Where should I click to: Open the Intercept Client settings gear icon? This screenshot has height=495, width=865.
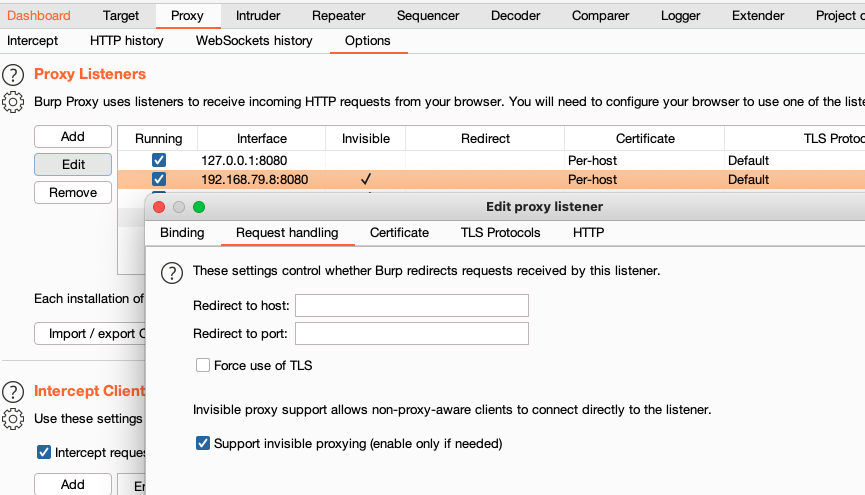pyautogui.click(x=13, y=419)
